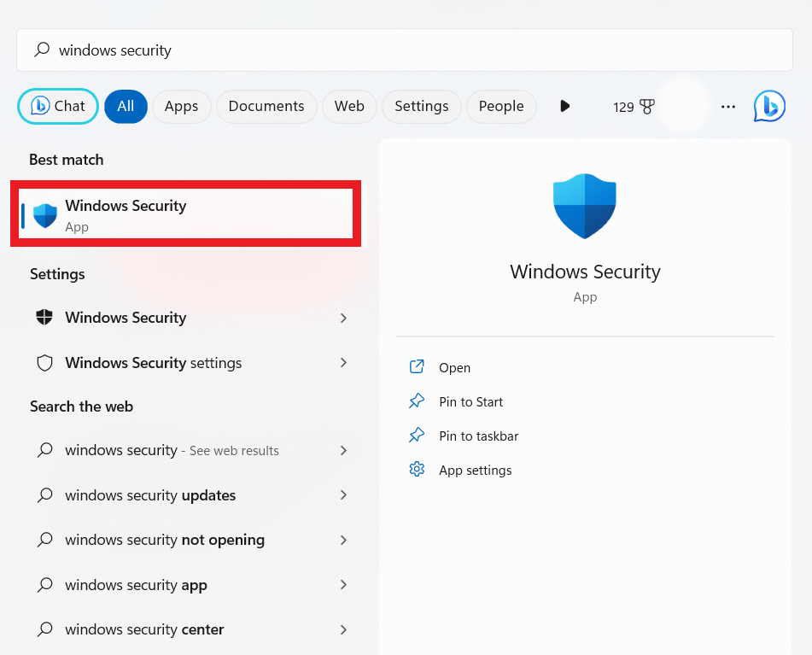
Task: Switch to the Apps filter tab
Action: click(181, 106)
